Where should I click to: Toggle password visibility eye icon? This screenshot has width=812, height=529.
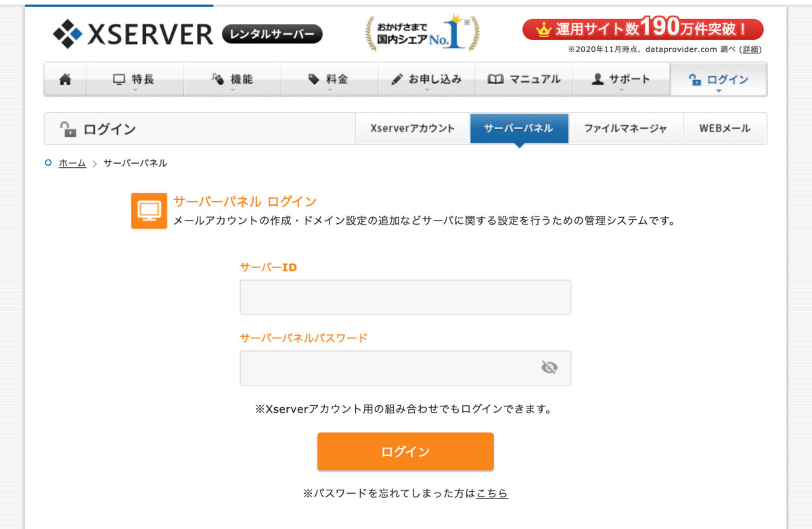[549, 367]
